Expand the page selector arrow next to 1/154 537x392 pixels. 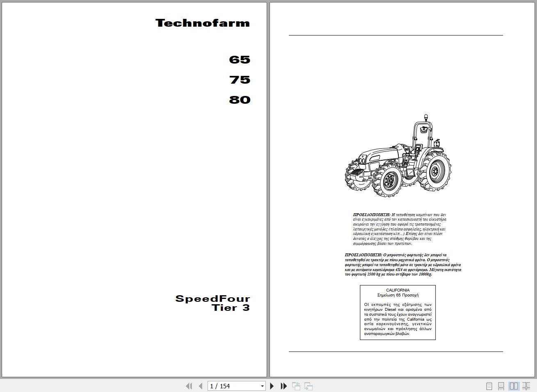[262, 386]
